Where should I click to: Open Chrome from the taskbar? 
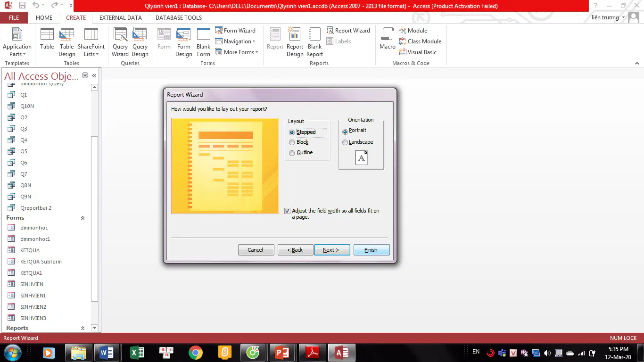click(195, 353)
